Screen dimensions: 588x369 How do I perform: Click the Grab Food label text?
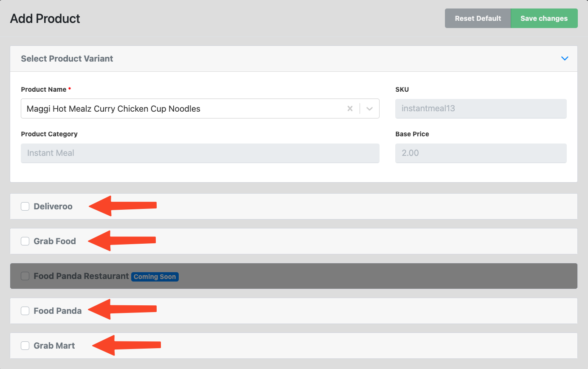point(55,241)
